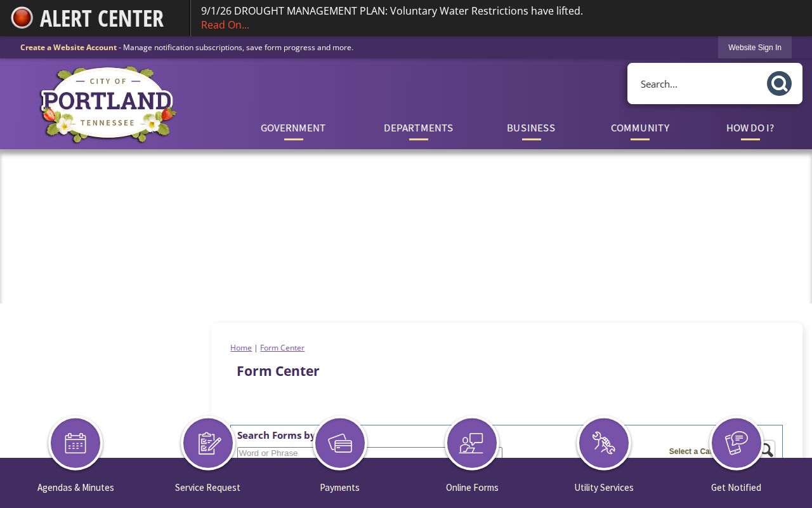Open the Agendas & Minutes calendar icon

tap(75, 443)
